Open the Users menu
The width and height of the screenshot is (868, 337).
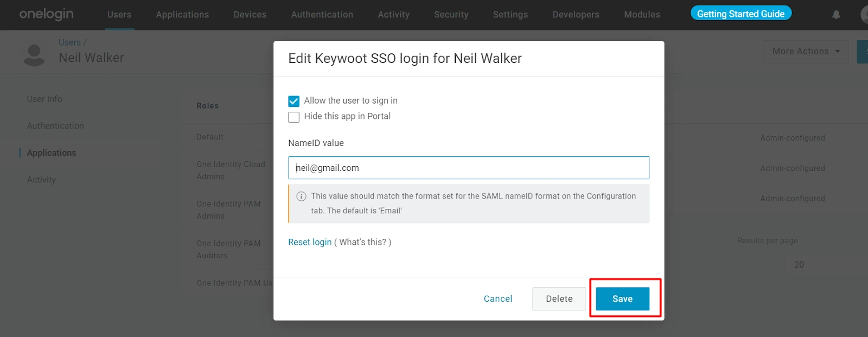tap(119, 15)
